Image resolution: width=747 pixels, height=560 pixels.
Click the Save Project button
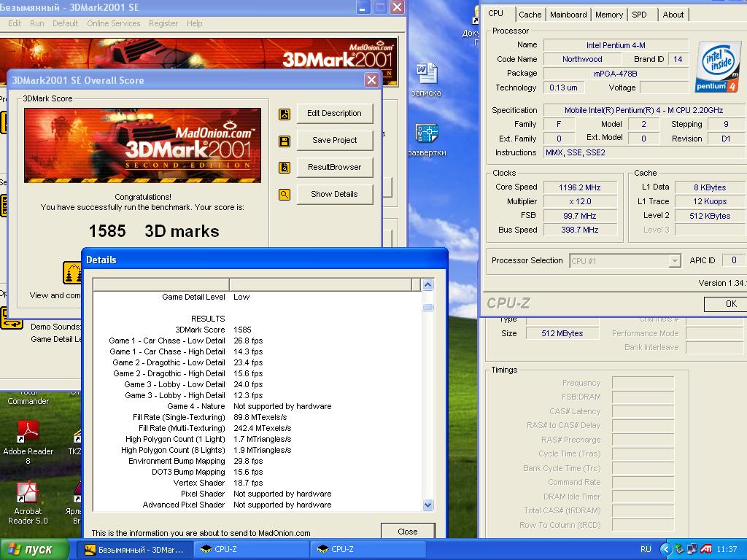[x=334, y=140]
